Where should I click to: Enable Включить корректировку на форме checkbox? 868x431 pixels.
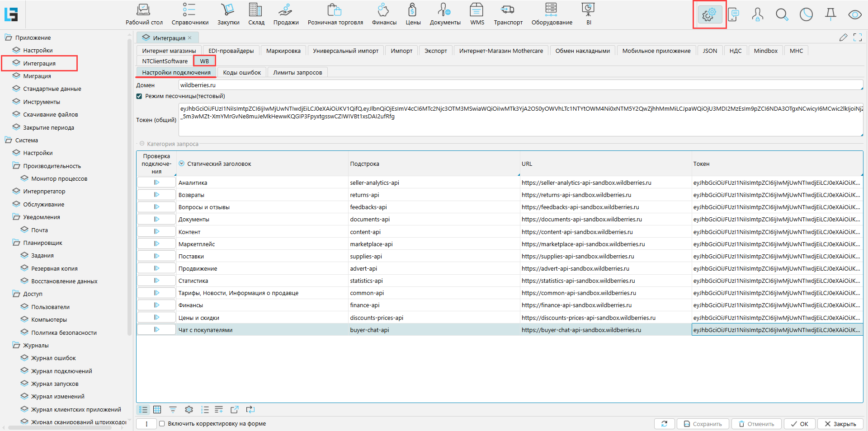tap(162, 424)
